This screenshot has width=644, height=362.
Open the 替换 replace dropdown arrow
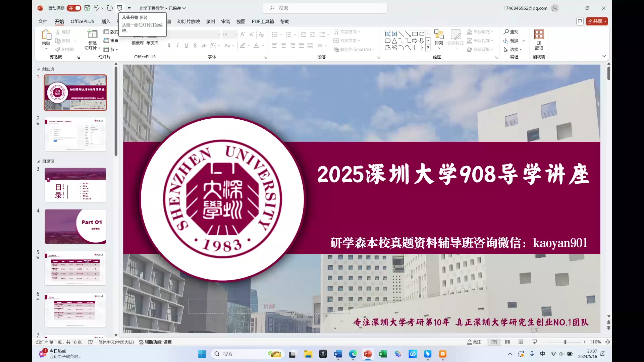(x=523, y=41)
